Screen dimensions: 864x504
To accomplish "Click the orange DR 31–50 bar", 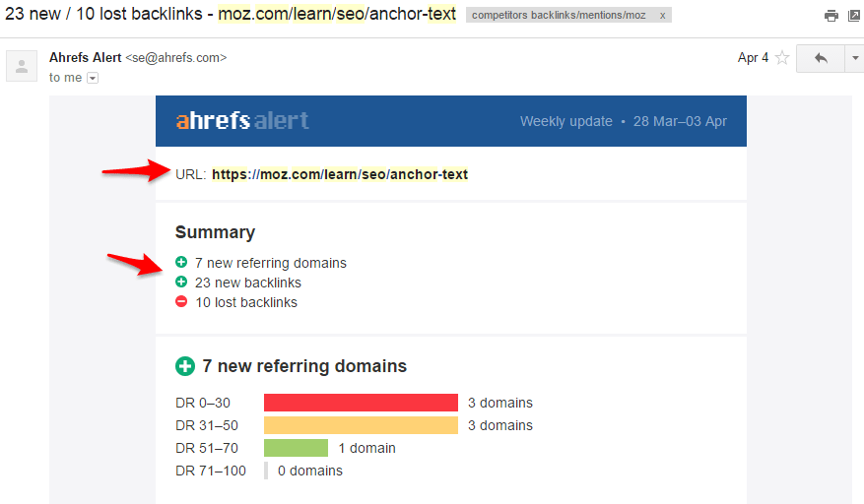I will pyautogui.click(x=361, y=425).
